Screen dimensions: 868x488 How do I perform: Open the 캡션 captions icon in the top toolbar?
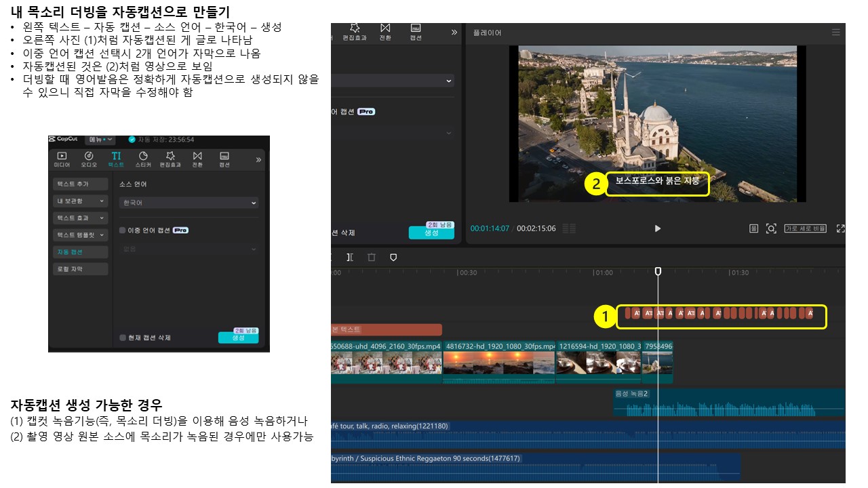[224, 159]
